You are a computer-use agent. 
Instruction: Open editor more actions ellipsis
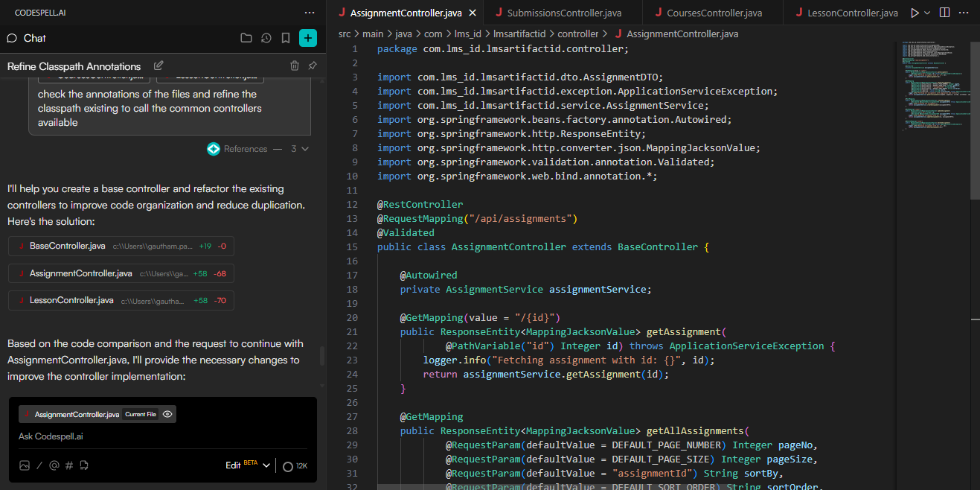[965, 13]
